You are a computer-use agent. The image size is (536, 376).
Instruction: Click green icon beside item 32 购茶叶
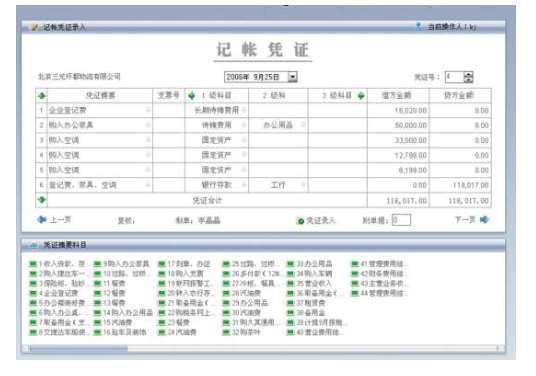pyautogui.click(x=226, y=332)
